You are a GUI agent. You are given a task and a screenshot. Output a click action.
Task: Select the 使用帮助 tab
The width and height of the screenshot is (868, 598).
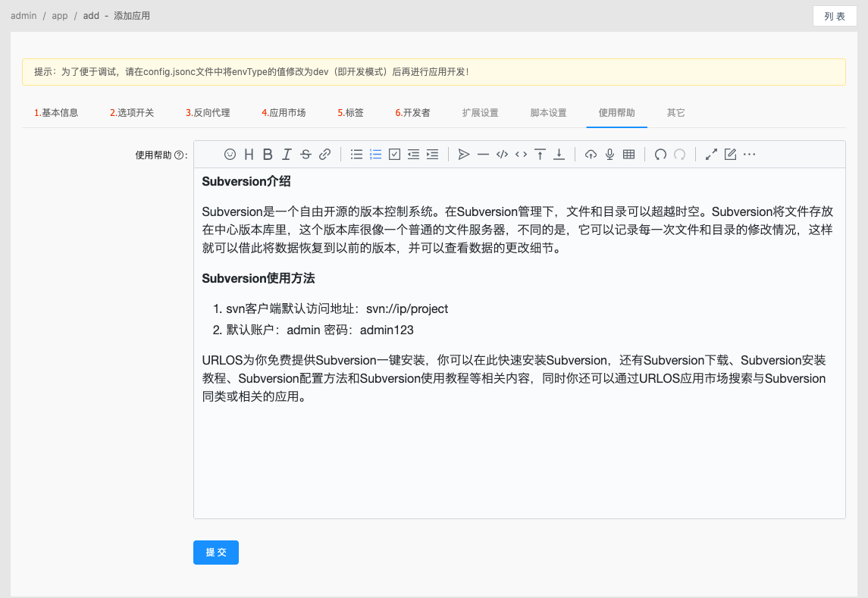coord(616,113)
